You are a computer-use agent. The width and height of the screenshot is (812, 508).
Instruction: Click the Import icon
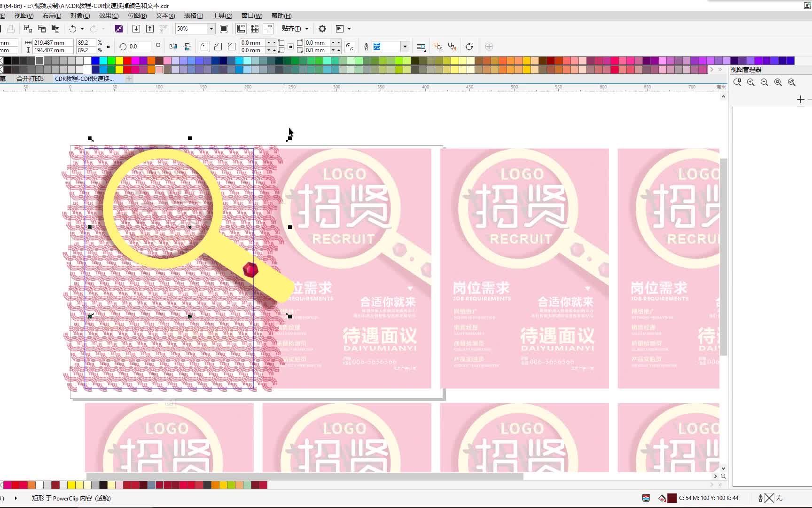point(136,29)
